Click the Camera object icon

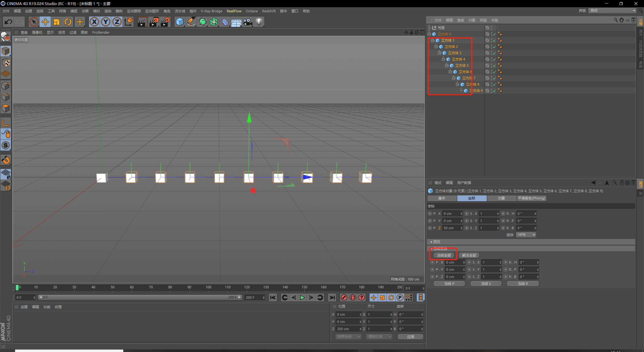(248, 22)
